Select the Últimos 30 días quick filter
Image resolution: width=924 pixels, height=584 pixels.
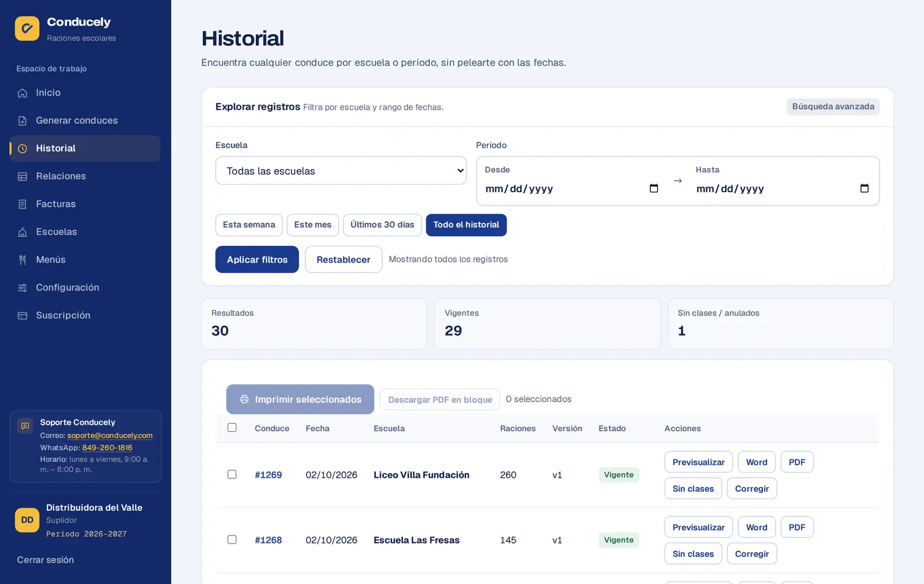[x=382, y=225]
